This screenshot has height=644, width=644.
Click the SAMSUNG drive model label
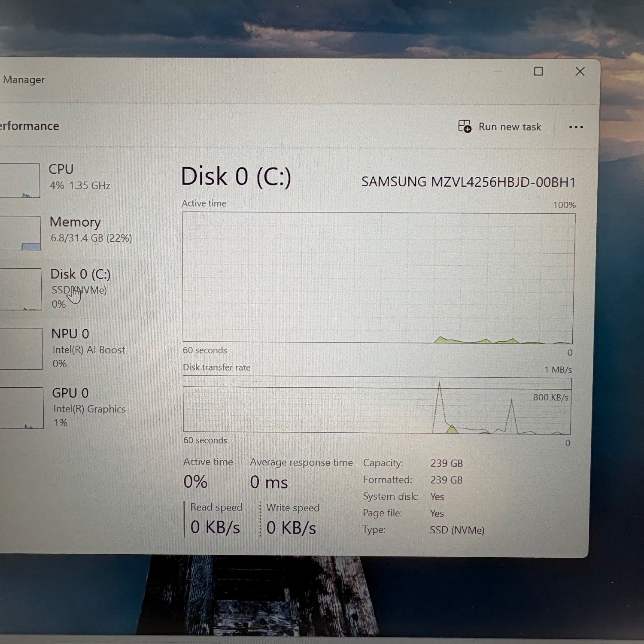[x=469, y=182]
